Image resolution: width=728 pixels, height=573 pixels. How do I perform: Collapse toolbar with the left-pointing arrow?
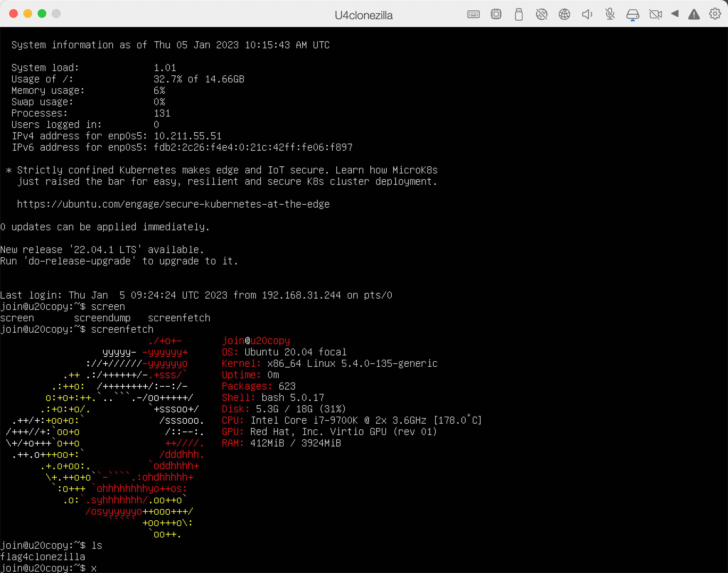675,14
